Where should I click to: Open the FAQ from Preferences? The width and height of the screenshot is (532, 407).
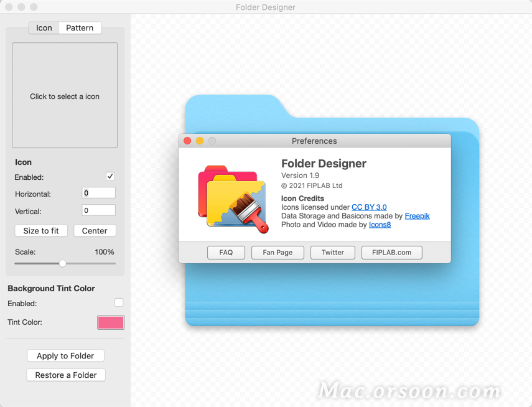pyautogui.click(x=226, y=252)
